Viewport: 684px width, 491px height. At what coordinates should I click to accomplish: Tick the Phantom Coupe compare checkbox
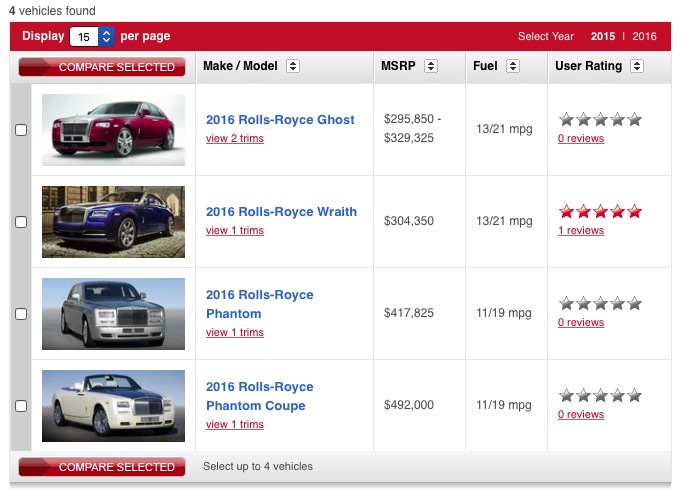(x=21, y=406)
